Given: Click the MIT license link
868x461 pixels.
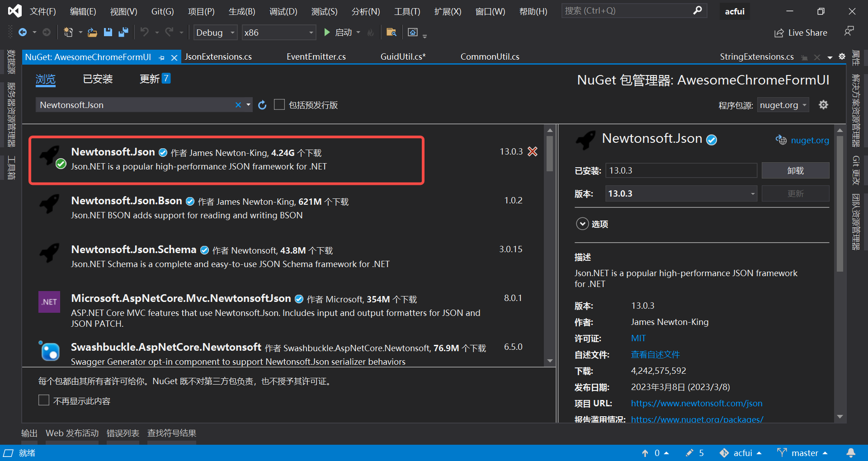Looking at the screenshot, I should pos(638,338).
